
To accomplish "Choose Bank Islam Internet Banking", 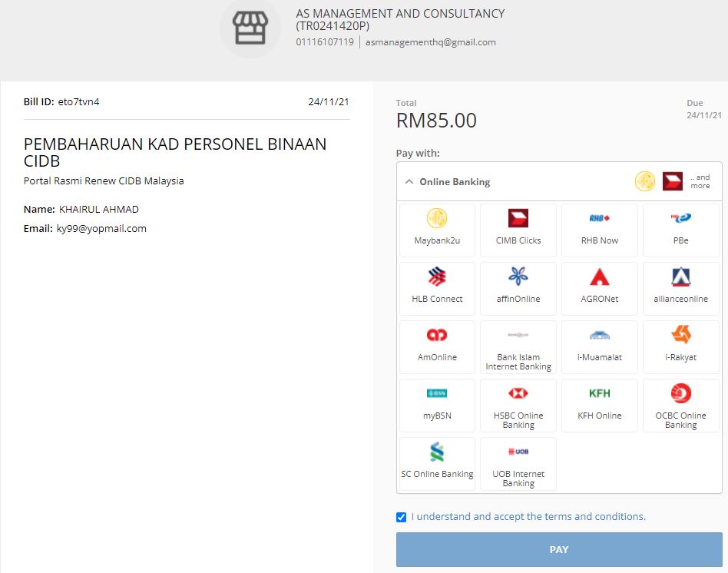I will coord(518,347).
